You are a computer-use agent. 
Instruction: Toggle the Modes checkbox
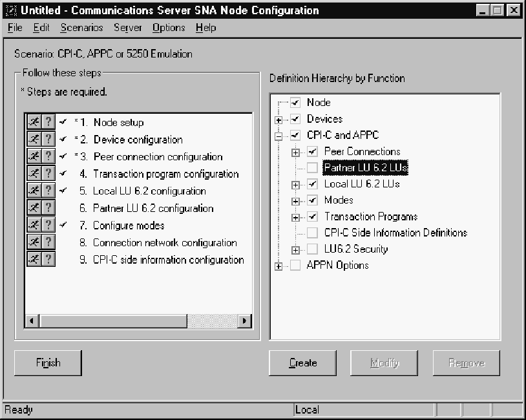[312, 200]
